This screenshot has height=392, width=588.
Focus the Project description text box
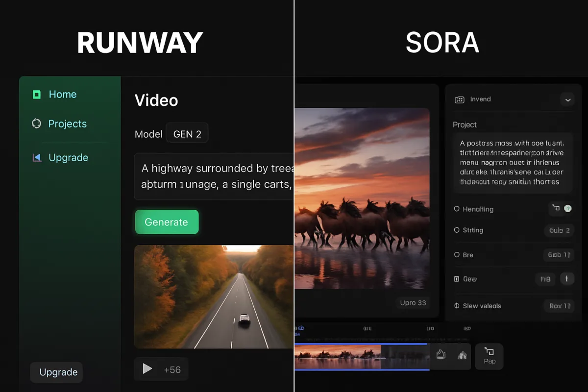pyautogui.click(x=513, y=162)
